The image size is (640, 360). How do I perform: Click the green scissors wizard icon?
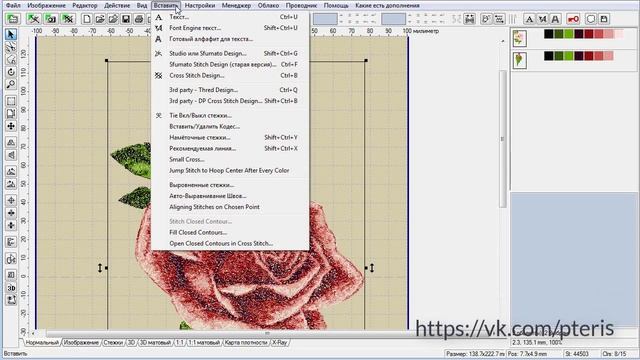[33, 19]
